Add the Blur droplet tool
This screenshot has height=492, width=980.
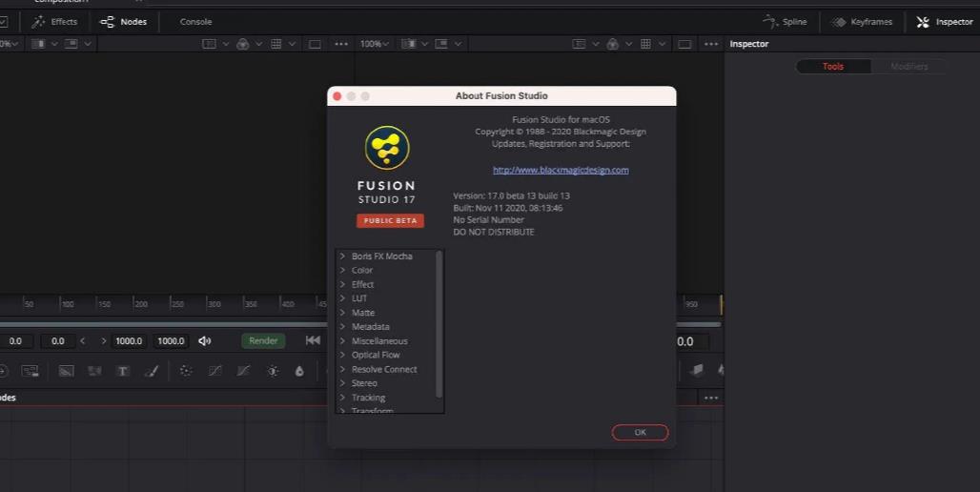pyautogui.click(x=299, y=371)
